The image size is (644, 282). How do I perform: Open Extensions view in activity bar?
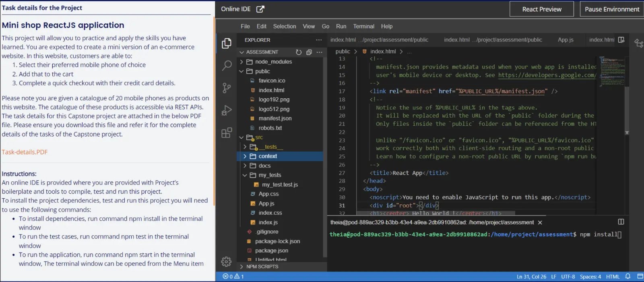227,133
